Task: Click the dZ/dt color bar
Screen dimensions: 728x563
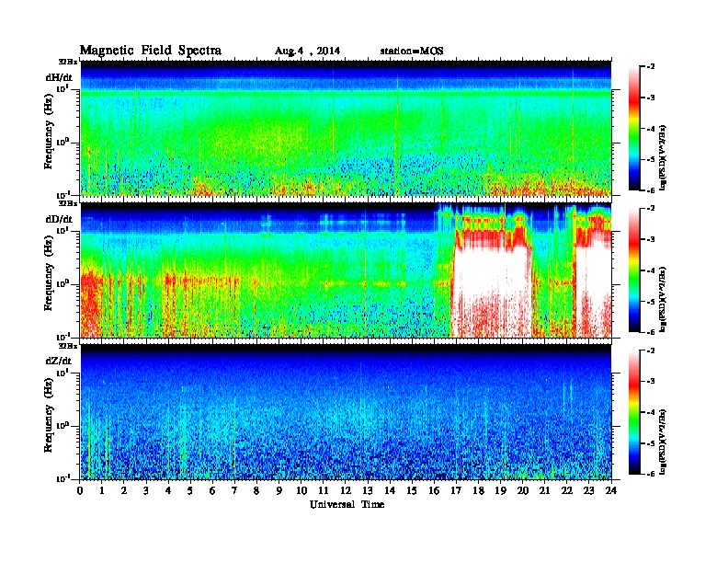Action: click(634, 412)
